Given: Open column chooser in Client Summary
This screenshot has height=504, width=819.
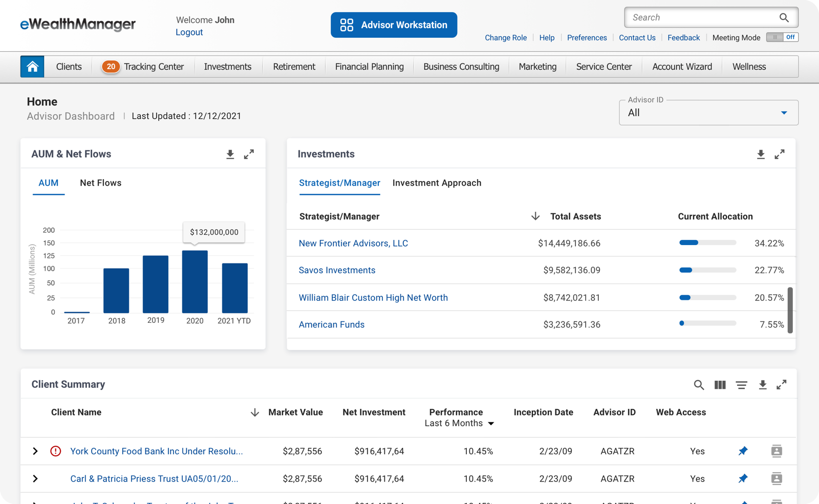Looking at the screenshot, I should pos(720,385).
